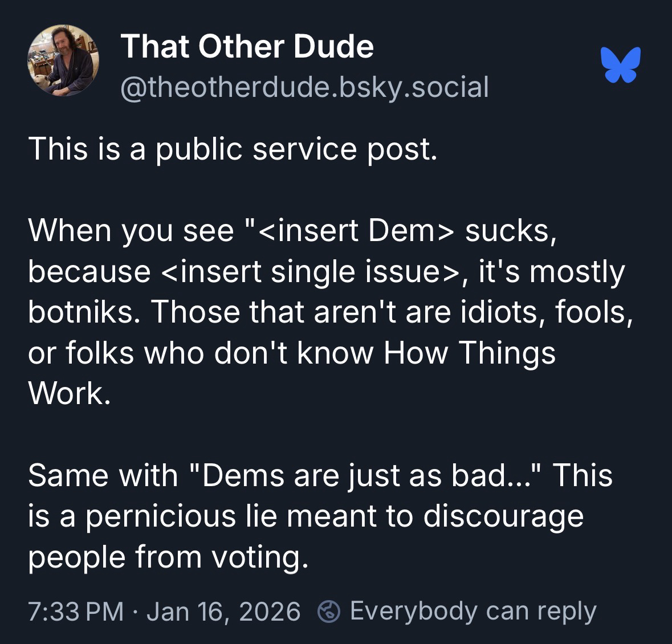Screen dimensions: 672x644
Task: Open That Other Dude's profile picture
Action: pyautogui.click(x=63, y=60)
